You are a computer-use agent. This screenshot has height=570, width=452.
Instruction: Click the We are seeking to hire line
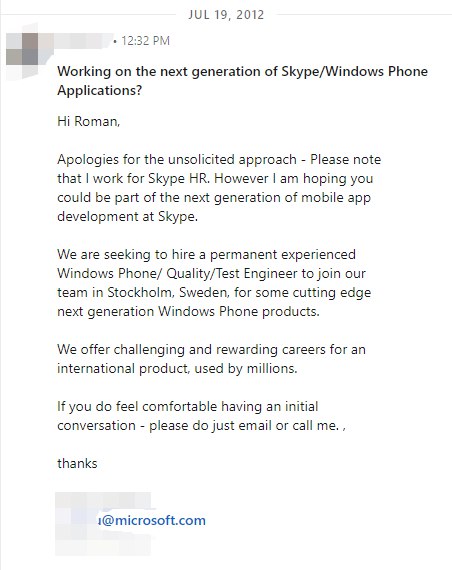pos(207,254)
